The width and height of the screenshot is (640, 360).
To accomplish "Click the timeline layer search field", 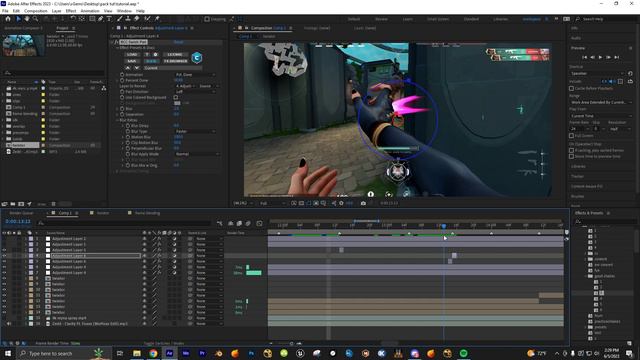I will [125, 223].
